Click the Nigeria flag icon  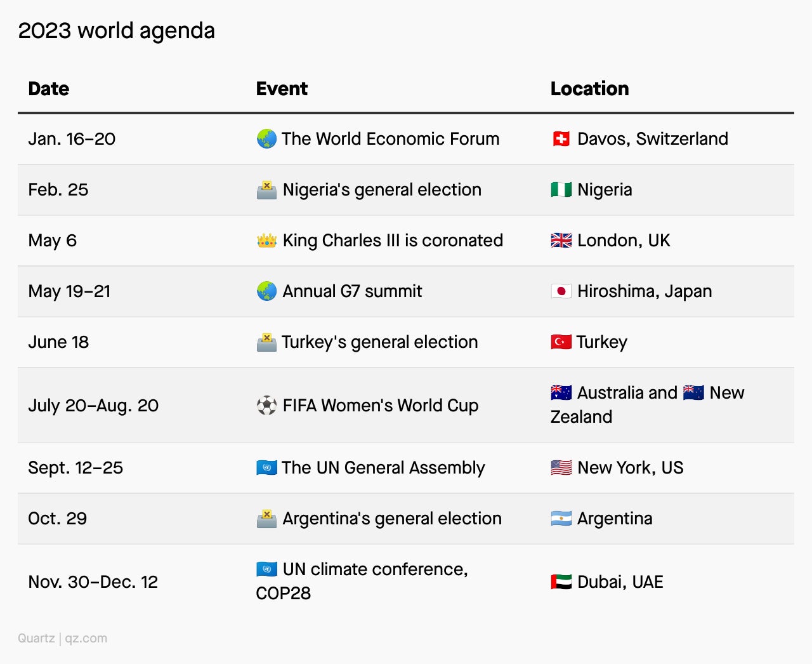pyautogui.click(x=561, y=189)
